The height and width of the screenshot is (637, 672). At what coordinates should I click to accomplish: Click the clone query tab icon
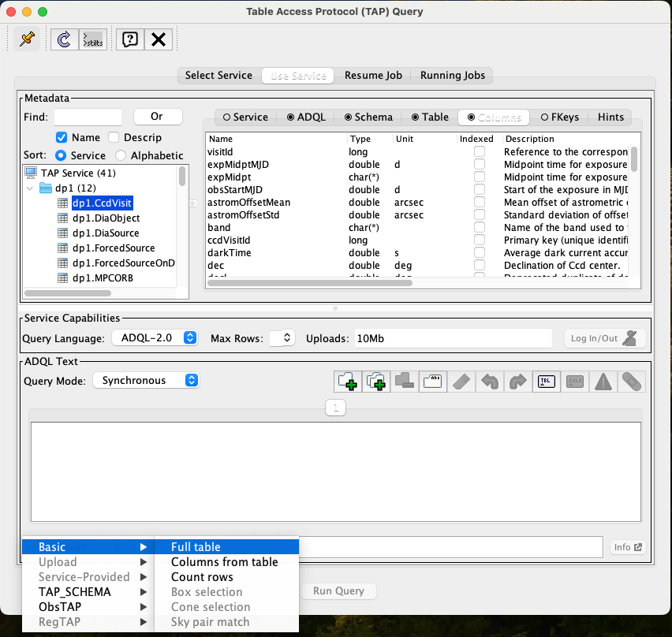(x=375, y=381)
